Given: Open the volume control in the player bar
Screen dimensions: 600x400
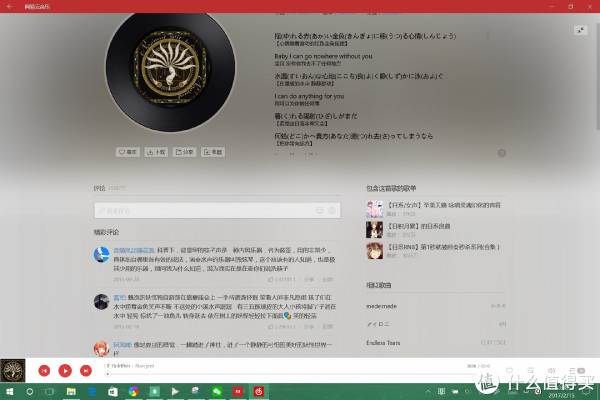Looking at the screenshot, I should (x=551, y=370).
